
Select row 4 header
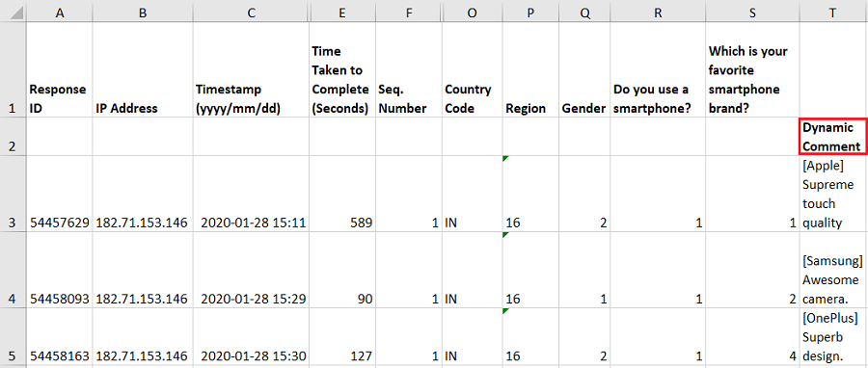14,270
